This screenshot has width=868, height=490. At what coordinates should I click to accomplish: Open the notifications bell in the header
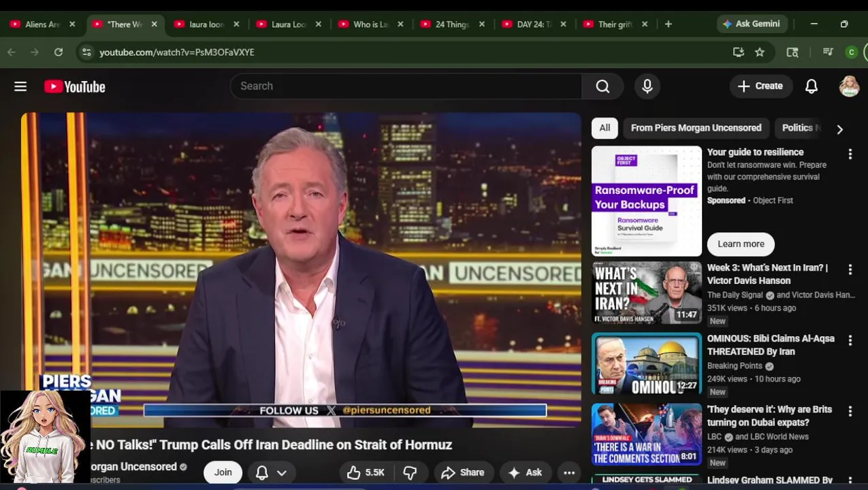pos(811,86)
